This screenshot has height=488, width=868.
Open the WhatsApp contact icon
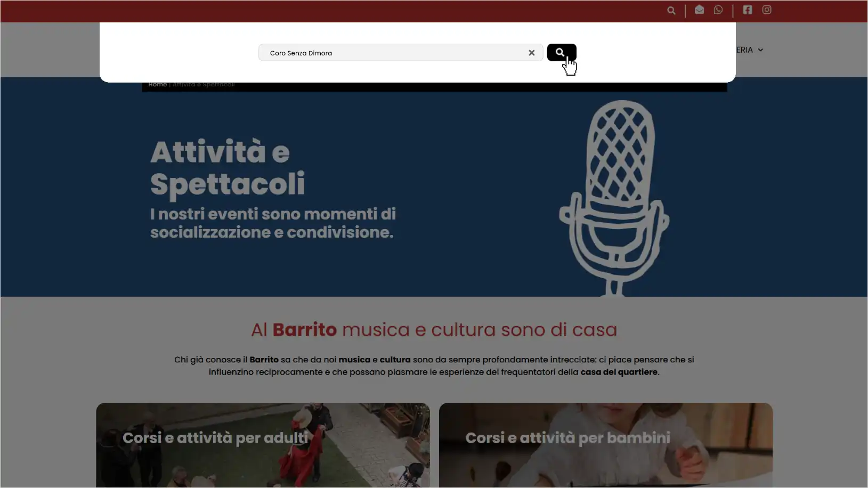click(x=719, y=10)
